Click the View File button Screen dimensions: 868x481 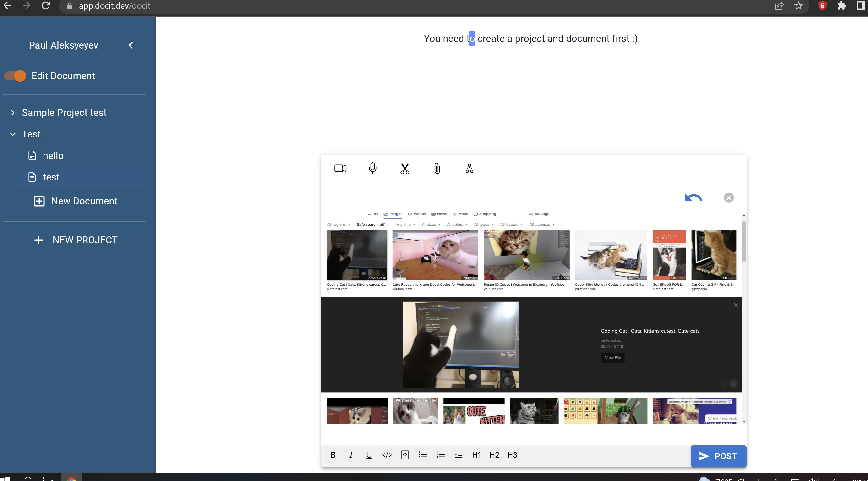(613, 358)
